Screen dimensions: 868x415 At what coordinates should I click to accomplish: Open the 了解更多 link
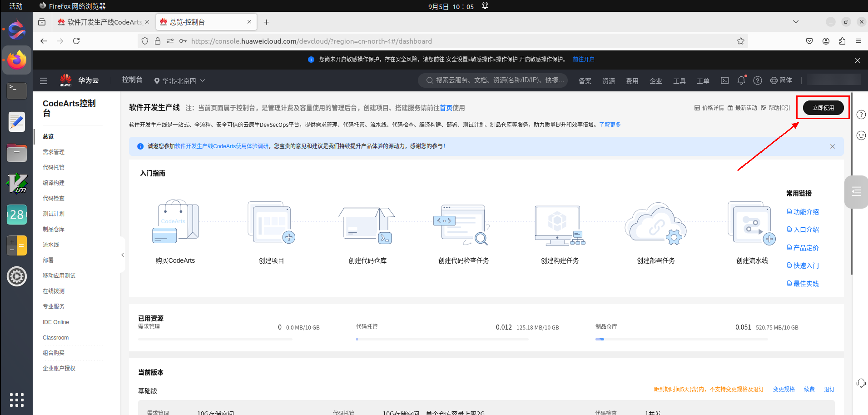point(610,125)
